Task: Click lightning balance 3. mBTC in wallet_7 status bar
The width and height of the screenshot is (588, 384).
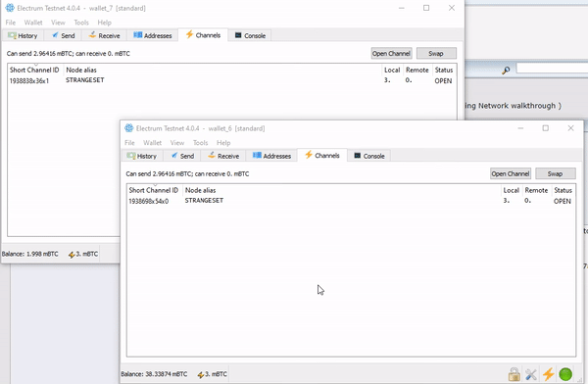Action: pyautogui.click(x=83, y=254)
